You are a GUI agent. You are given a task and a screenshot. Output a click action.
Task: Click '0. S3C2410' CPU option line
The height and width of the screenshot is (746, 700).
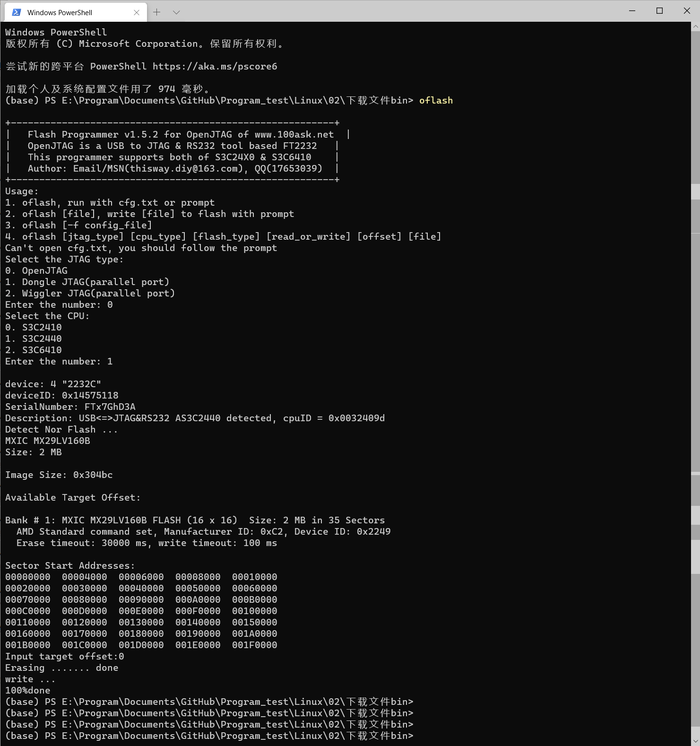coord(34,328)
